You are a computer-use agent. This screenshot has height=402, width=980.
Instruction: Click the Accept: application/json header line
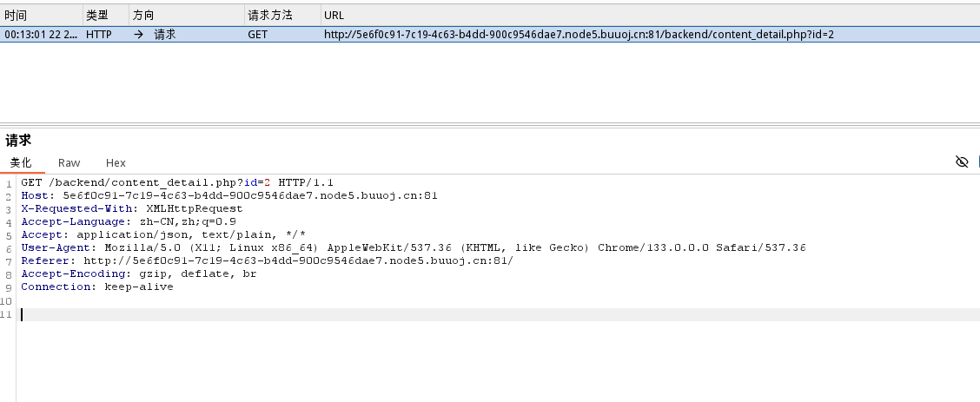tap(163, 234)
